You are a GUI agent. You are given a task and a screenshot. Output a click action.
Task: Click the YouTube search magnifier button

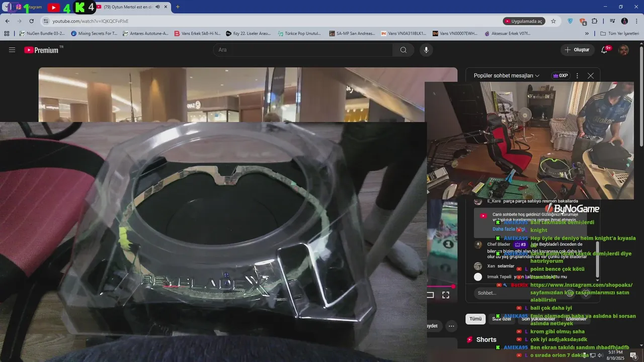tap(404, 50)
